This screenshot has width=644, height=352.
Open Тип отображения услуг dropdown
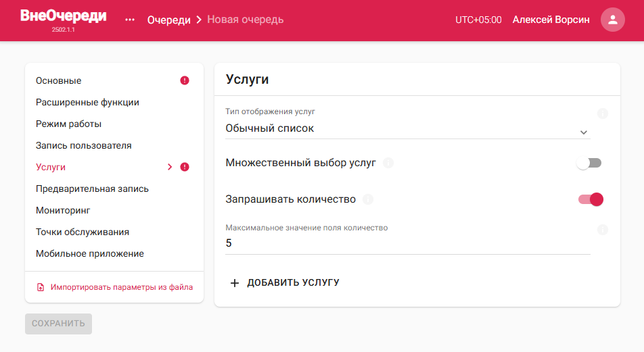(x=407, y=128)
